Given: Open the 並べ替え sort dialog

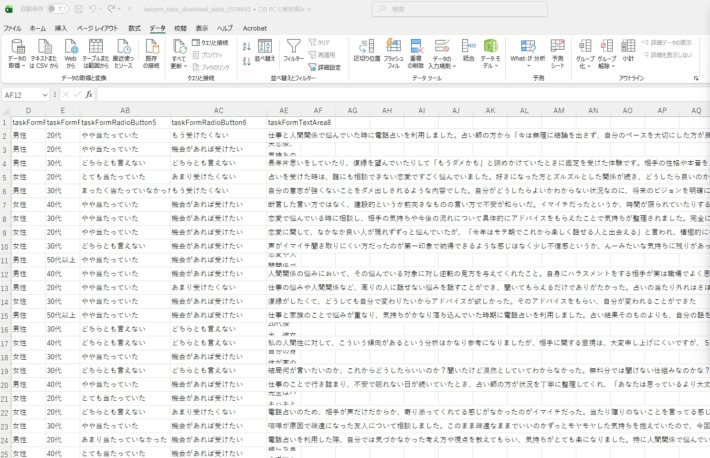Looking at the screenshot, I should point(265,50).
